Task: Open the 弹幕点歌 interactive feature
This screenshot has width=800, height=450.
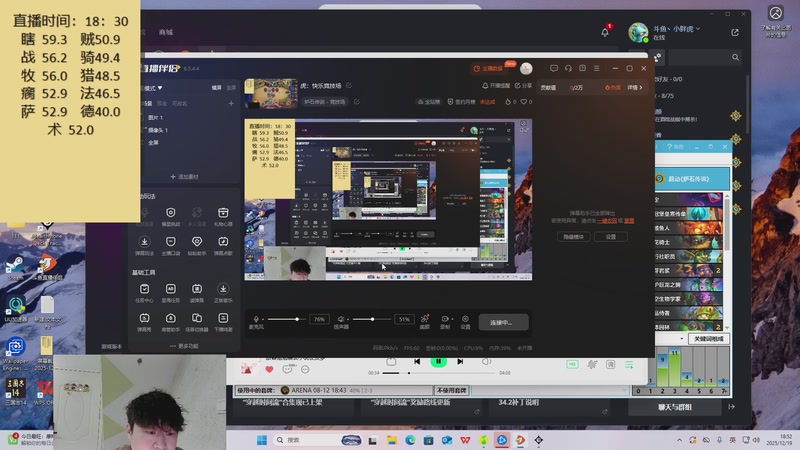Action: [x=223, y=245]
